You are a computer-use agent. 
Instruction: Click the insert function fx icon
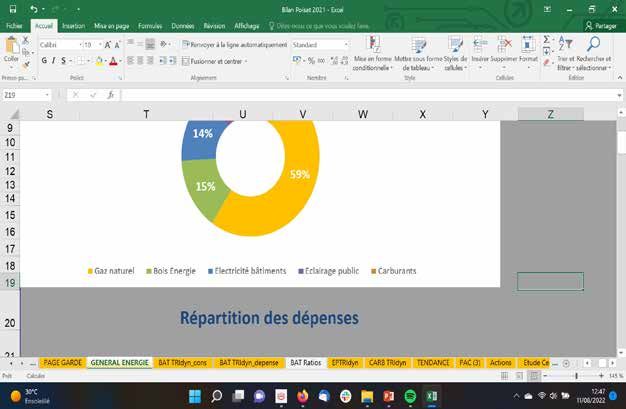111,95
